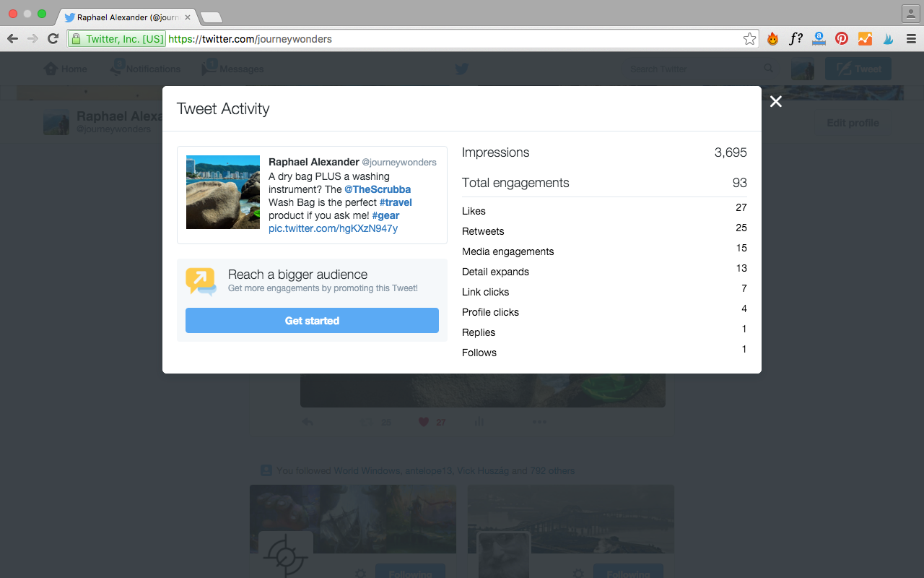Viewport: 924px width, 578px height.
Task: Bookmark this page with the star icon
Action: 749,39
